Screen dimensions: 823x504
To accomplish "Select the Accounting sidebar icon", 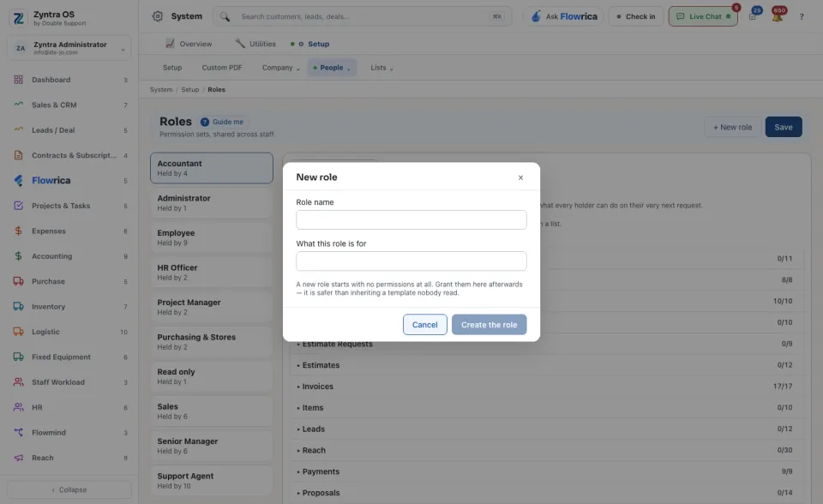I will 18,256.
